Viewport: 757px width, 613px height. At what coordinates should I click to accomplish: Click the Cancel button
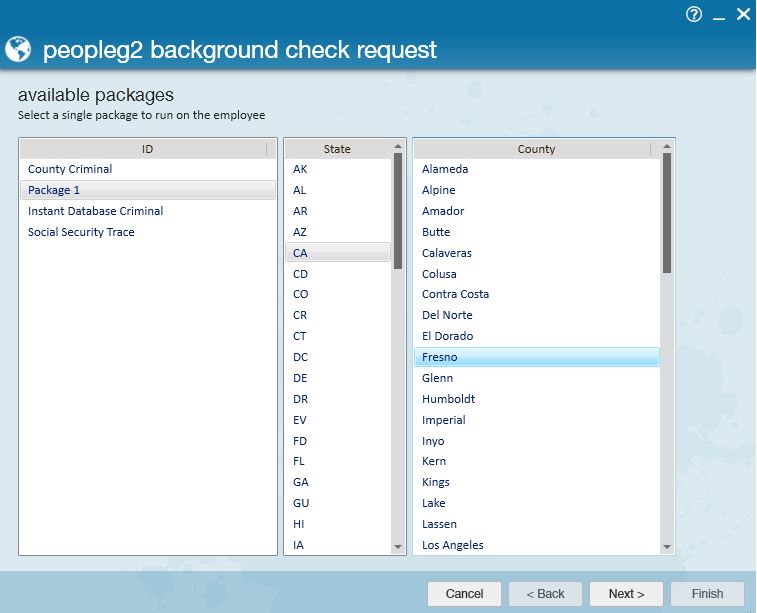pos(464,594)
